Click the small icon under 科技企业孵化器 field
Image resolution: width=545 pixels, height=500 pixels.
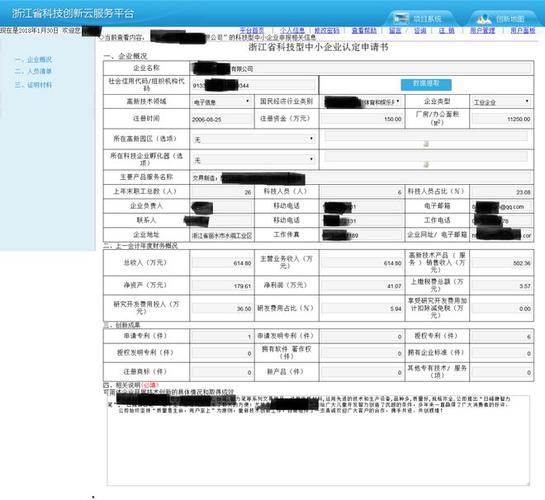(426, 164)
